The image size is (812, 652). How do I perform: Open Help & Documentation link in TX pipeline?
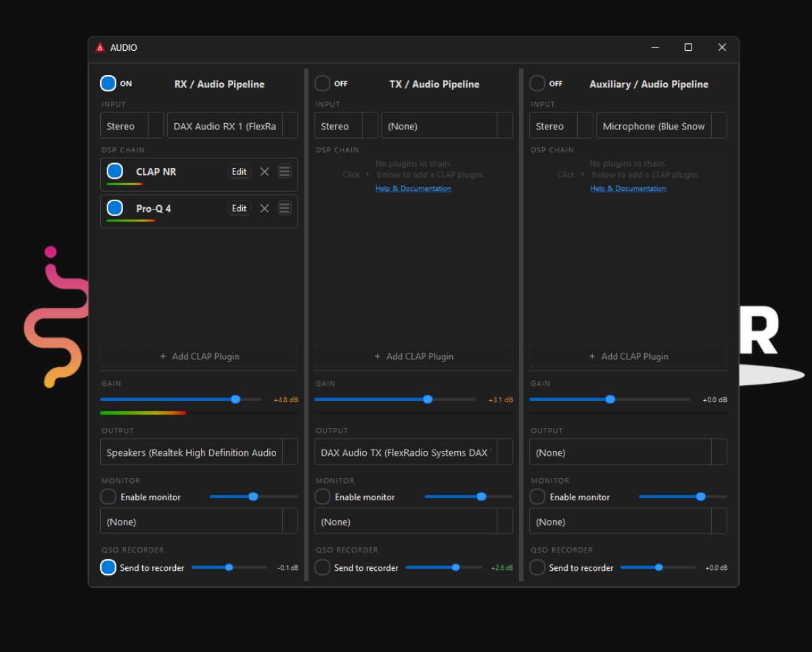413,188
